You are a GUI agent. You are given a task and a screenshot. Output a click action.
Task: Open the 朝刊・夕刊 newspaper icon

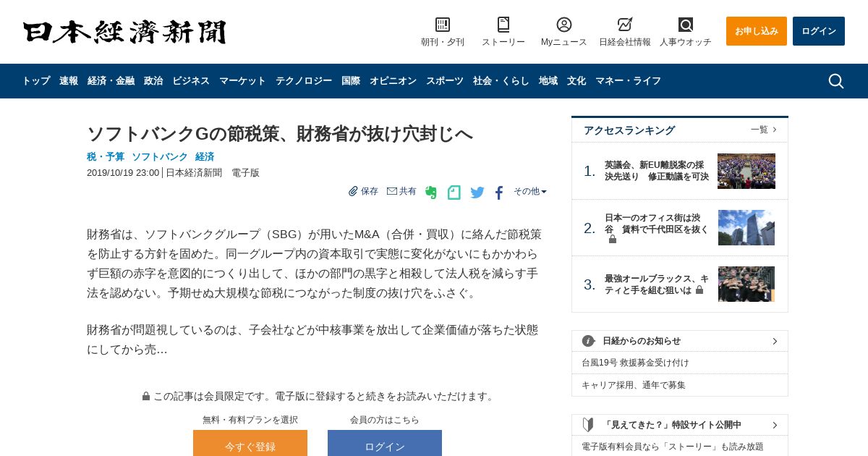(x=443, y=25)
